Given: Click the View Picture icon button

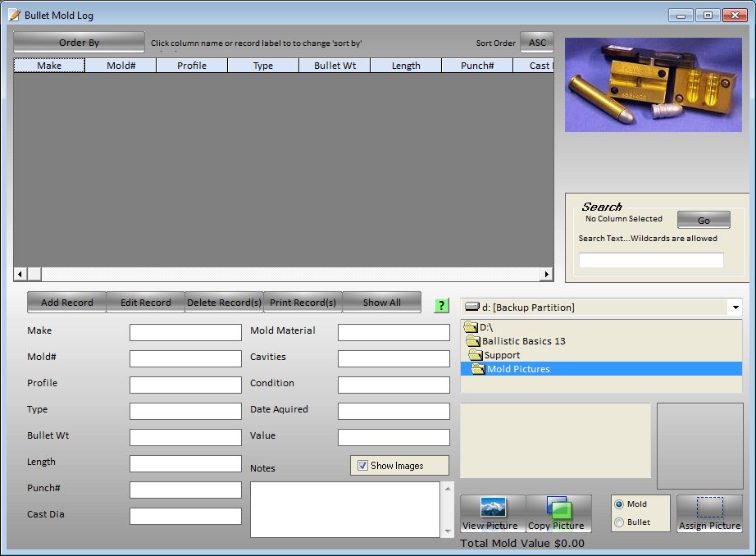Looking at the screenshot, I should [x=493, y=513].
